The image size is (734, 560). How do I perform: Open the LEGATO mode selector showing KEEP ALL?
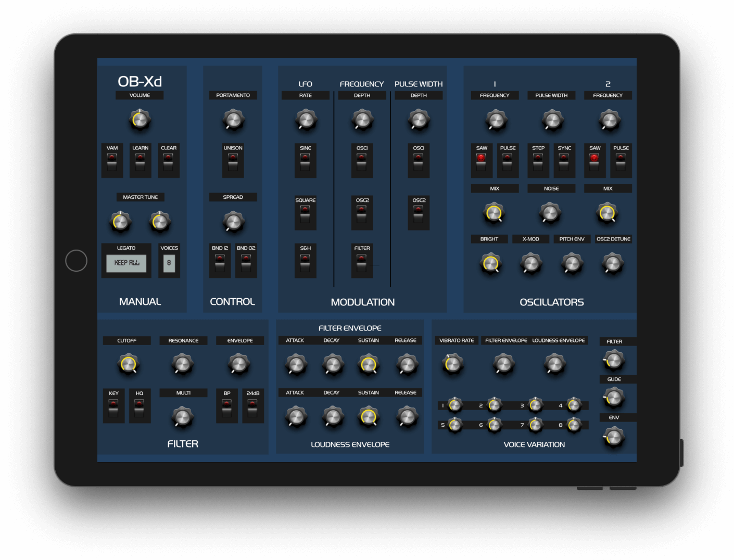coord(126,262)
